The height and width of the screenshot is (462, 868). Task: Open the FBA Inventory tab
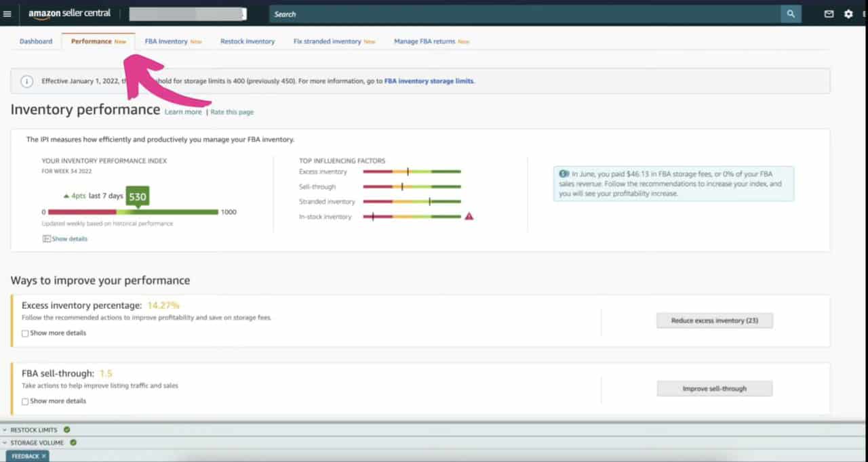[173, 41]
